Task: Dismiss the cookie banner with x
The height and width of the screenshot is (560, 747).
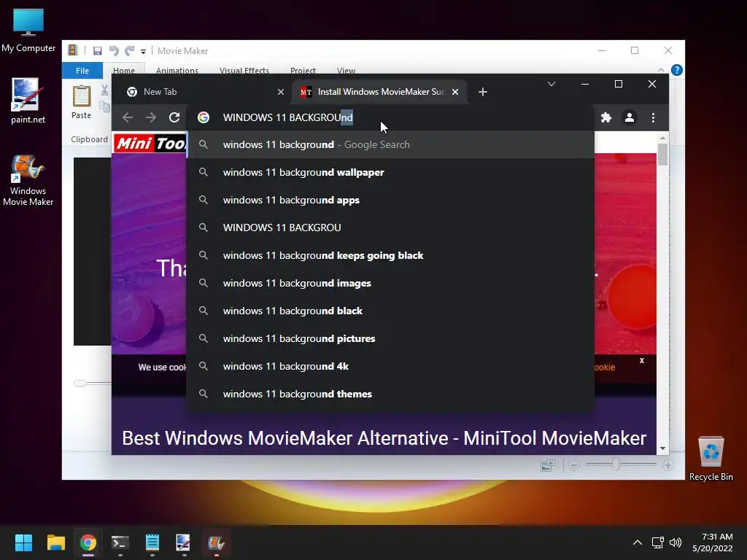Action: [x=642, y=360]
